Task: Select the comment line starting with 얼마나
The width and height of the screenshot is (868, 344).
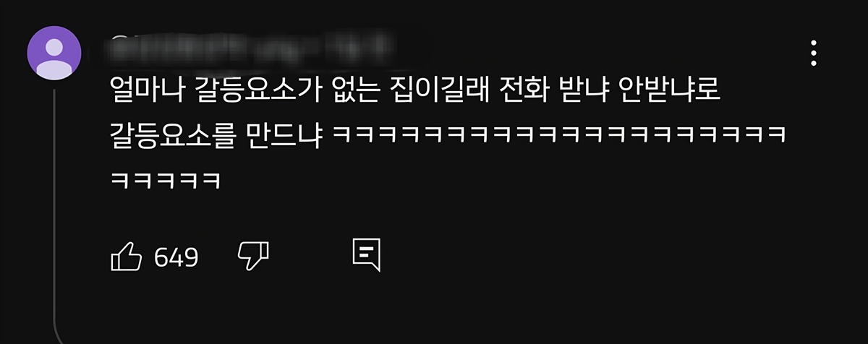Action: pos(416,93)
